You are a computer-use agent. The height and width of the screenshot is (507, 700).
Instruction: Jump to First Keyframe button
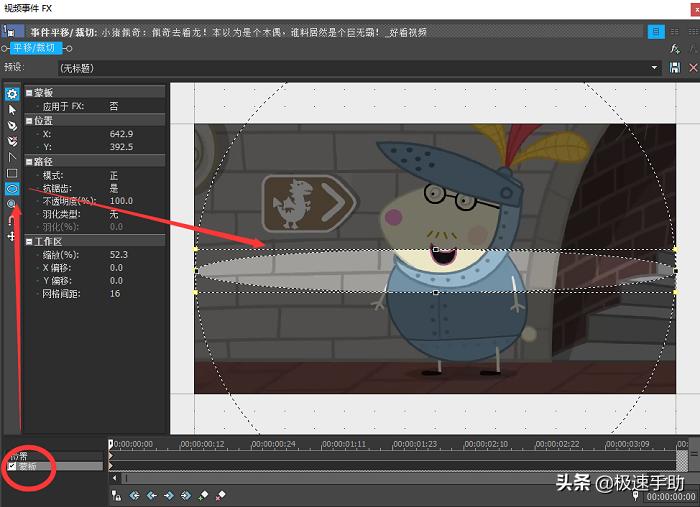point(134,495)
